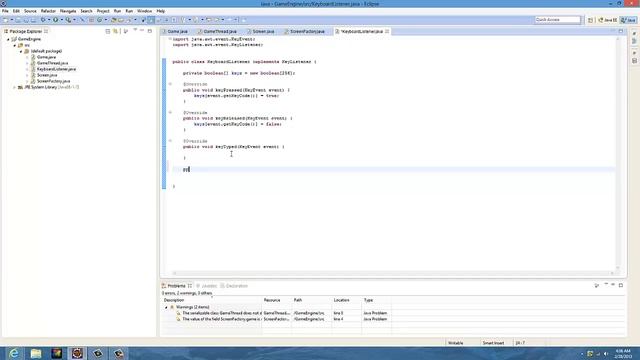Sort problems by Type column
Screen dimensions: 640x360
click(376, 300)
